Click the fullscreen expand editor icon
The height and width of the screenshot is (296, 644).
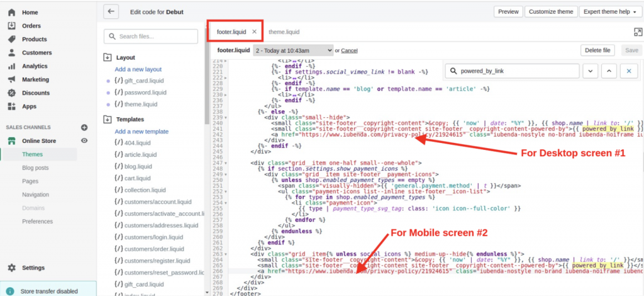[x=630, y=31]
